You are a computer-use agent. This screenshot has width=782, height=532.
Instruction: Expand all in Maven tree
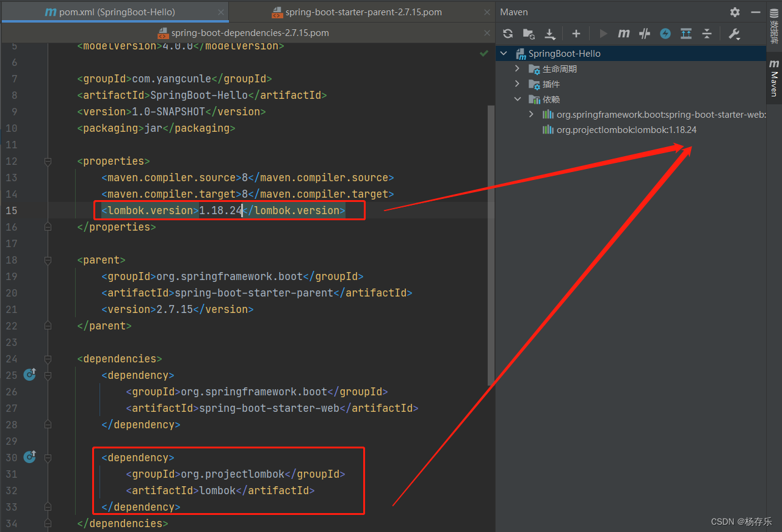click(x=686, y=34)
